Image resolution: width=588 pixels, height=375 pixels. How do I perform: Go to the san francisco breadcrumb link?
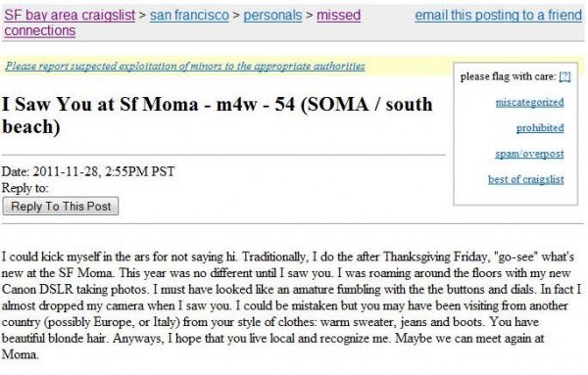pos(189,15)
